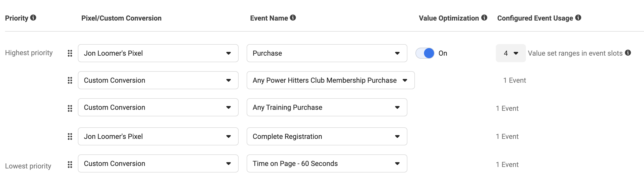The width and height of the screenshot is (644, 182).
Task: Click the info icon next to Event Name
Action: click(x=293, y=18)
